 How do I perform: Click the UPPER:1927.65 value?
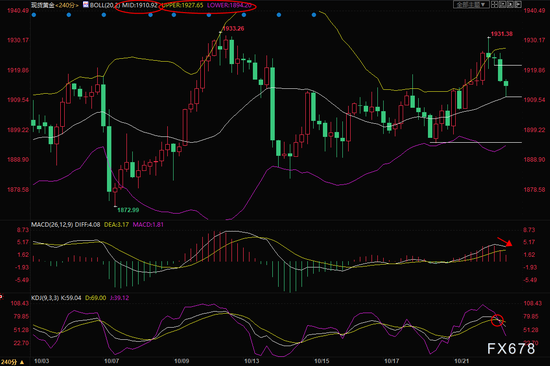(x=182, y=5)
